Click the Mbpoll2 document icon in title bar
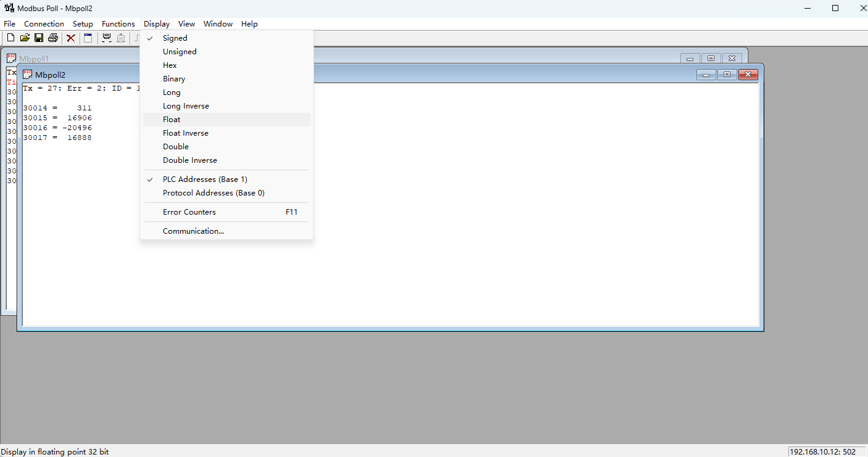868x457 pixels. click(x=28, y=75)
